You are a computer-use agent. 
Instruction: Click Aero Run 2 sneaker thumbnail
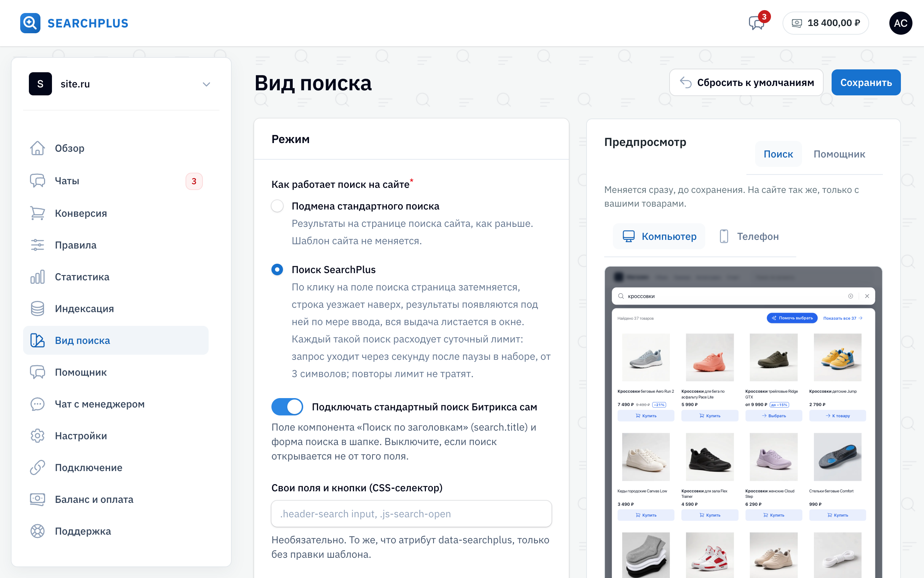click(x=646, y=357)
